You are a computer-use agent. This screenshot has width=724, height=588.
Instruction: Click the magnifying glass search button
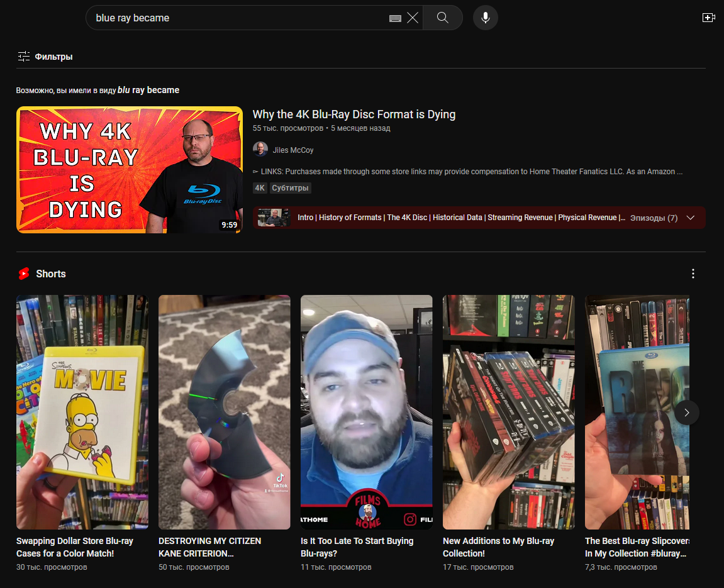[x=442, y=18]
